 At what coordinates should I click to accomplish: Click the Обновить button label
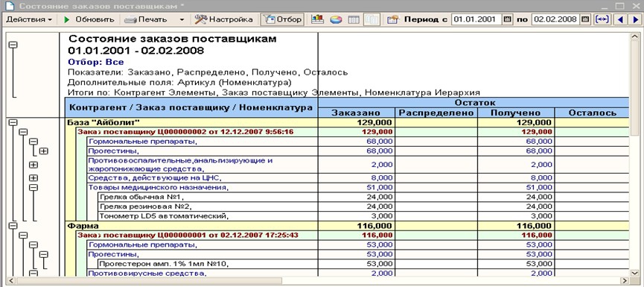[x=95, y=19]
